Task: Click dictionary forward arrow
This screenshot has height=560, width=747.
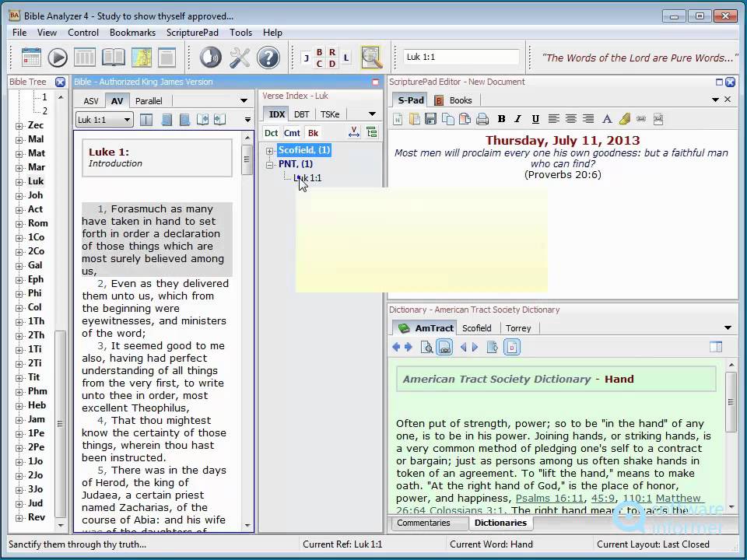Action: tap(409, 347)
